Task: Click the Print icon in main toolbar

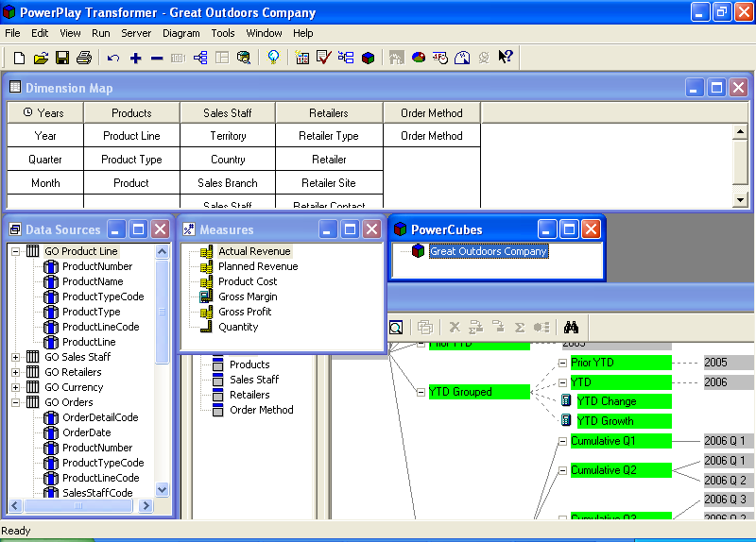Action: [83, 58]
